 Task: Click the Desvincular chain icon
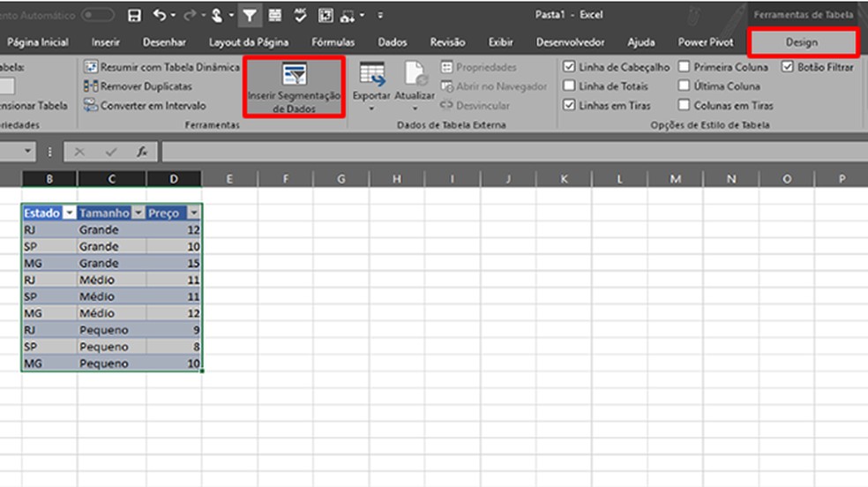[446, 105]
